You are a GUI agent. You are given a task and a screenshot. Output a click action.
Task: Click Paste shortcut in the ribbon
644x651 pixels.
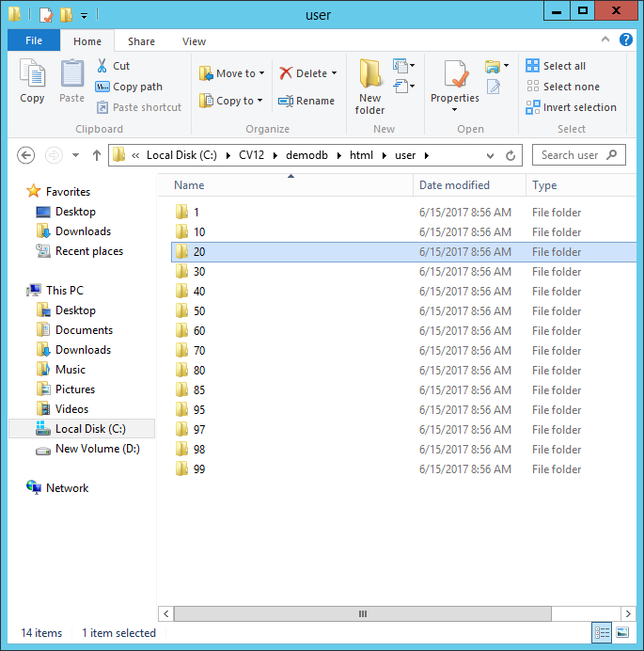click(x=138, y=107)
